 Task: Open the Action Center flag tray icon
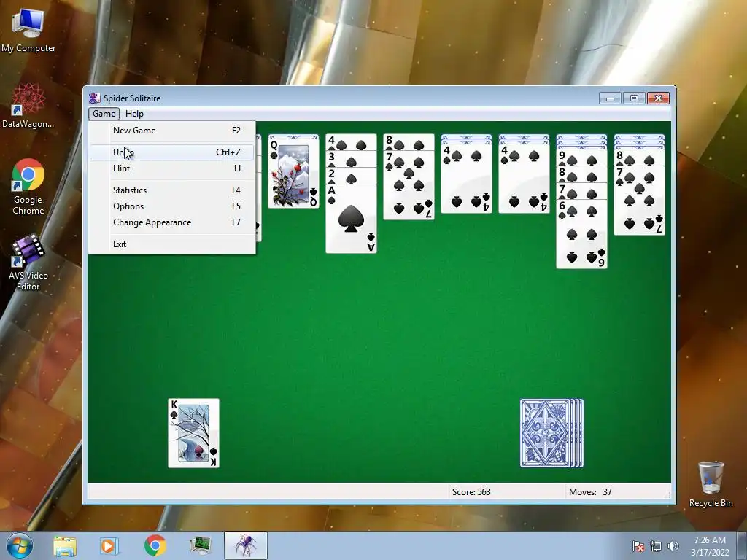coord(638,546)
